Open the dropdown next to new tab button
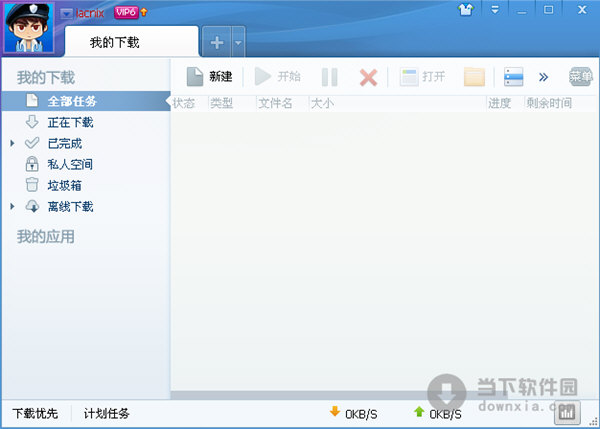Screen dimensions: 600x429 point(238,43)
